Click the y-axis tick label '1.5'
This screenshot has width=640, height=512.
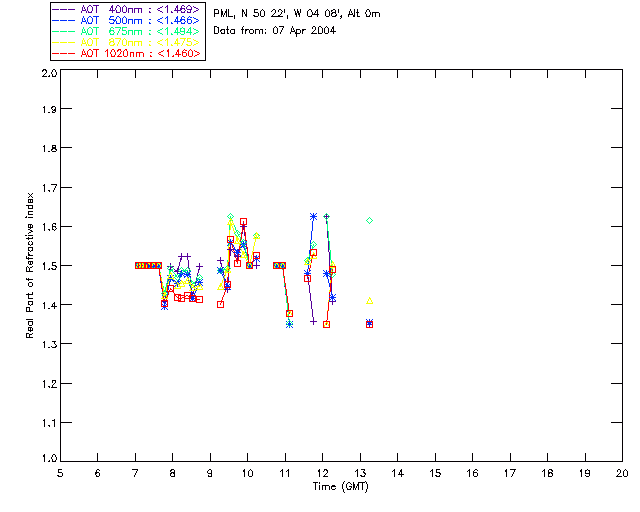(x=49, y=266)
